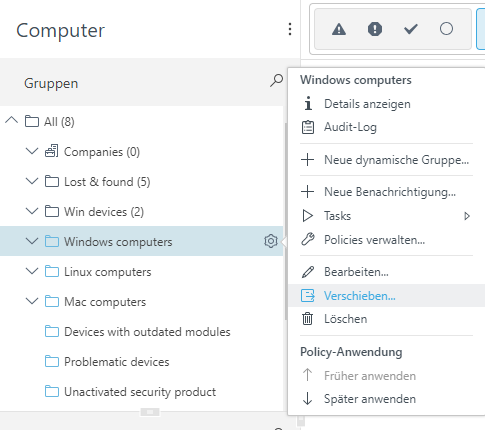Open the Computer three-dot menu
The image size is (485, 430).
coord(290,29)
